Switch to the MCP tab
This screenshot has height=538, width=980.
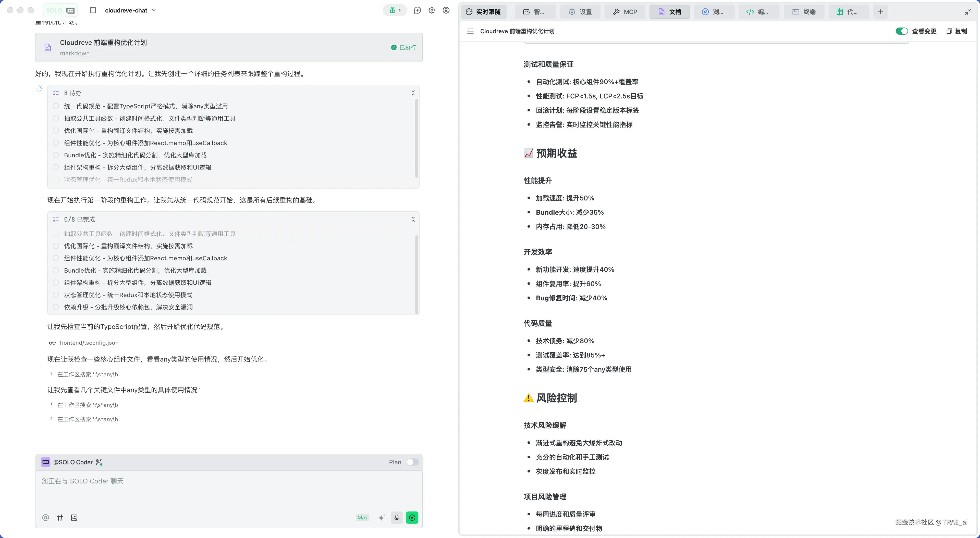[x=625, y=12]
